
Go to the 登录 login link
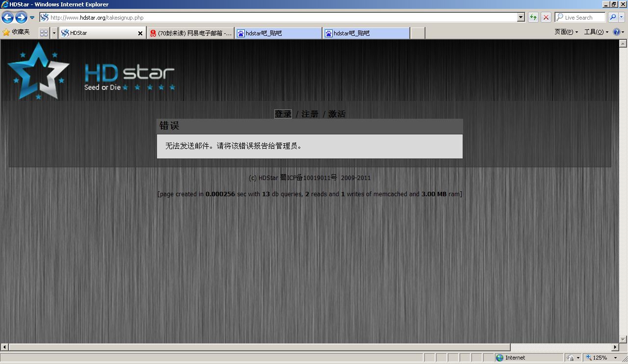[283, 114]
